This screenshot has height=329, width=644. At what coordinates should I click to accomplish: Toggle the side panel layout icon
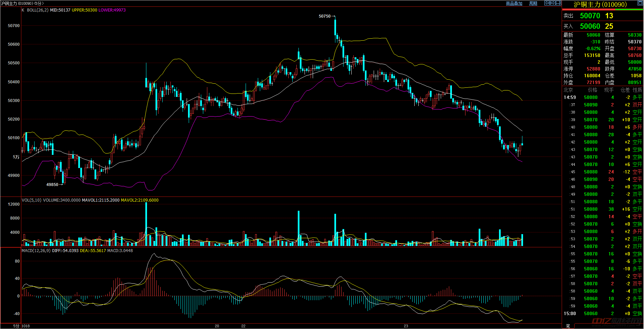pos(559,3)
